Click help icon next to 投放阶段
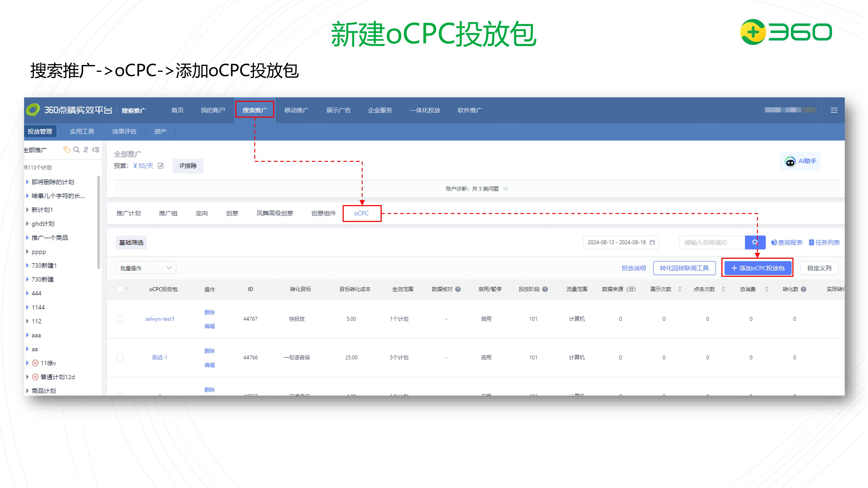Viewport: 868px width, 488px height. [545, 289]
